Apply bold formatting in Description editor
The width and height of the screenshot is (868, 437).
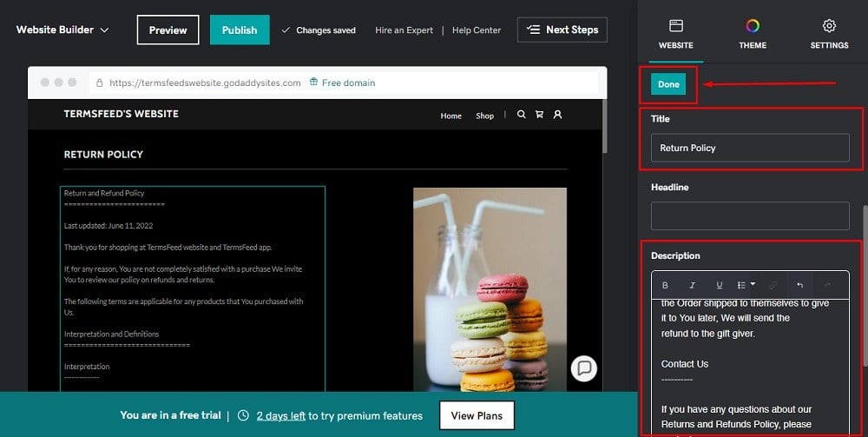click(665, 285)
